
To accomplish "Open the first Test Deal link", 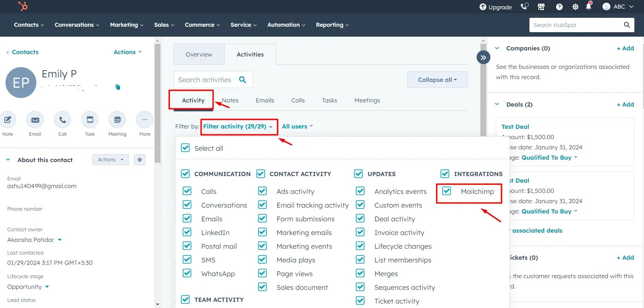I will coord(515,127).
